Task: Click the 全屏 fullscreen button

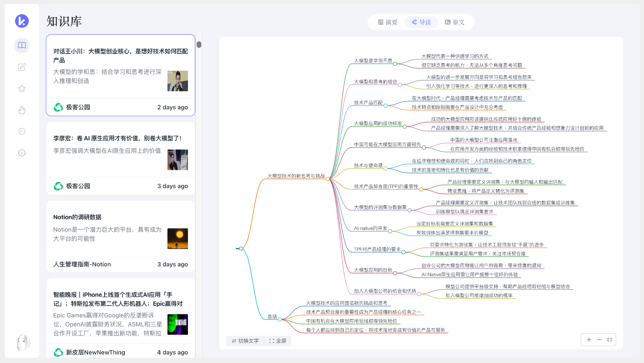Action: (x=278, y=341)
